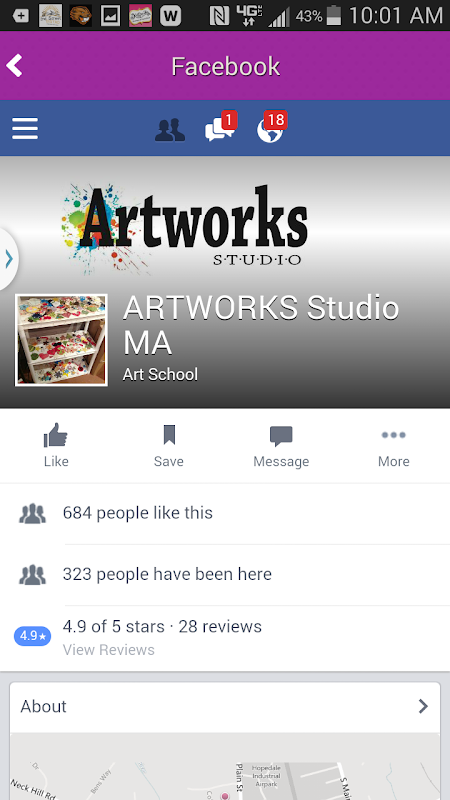Screen dimensions: 450x800
Task: Click the View Reviews link
Action: point(109,650)
